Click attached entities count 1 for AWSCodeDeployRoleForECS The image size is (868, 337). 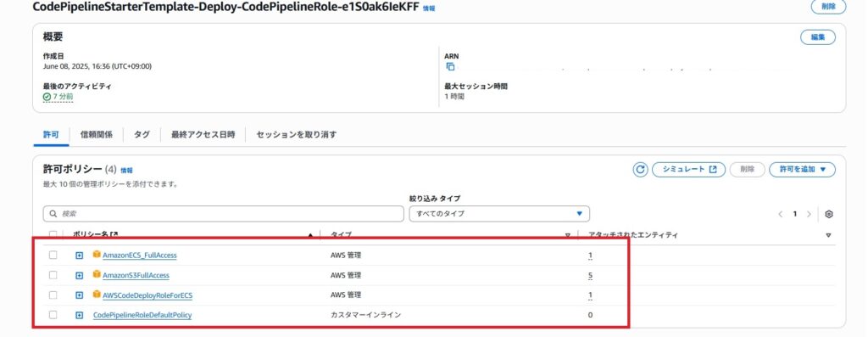pos(591,295)
